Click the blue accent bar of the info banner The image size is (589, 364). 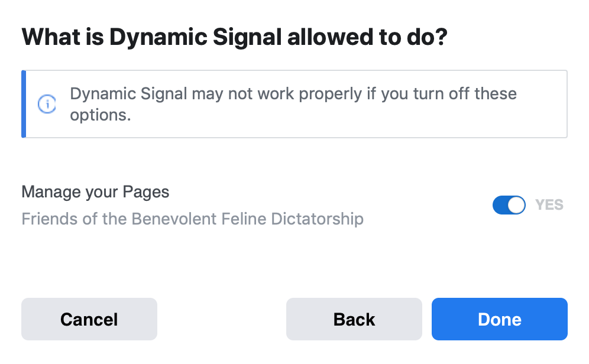(x=24, y=104)
